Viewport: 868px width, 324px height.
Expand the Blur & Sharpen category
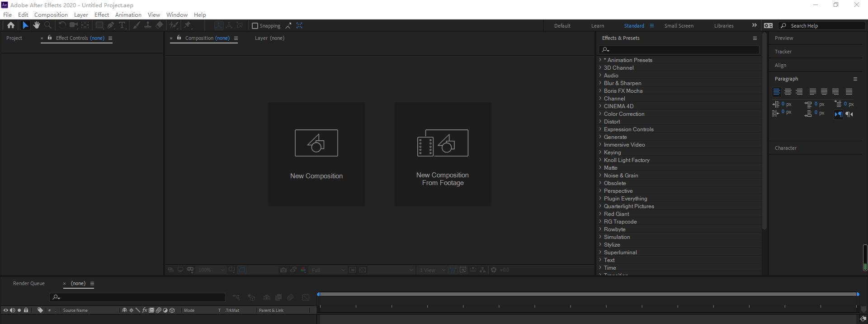(x=600, y=83)
